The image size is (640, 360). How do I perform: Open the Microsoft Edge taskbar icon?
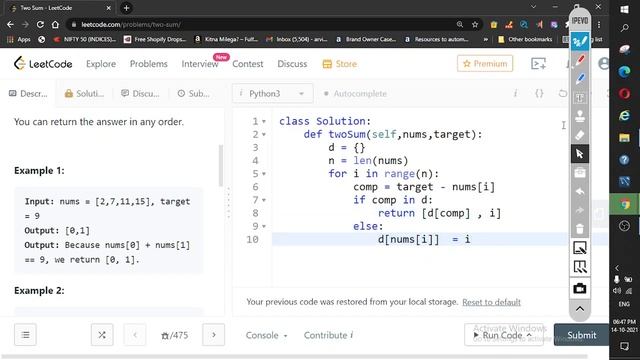(624, 71)
